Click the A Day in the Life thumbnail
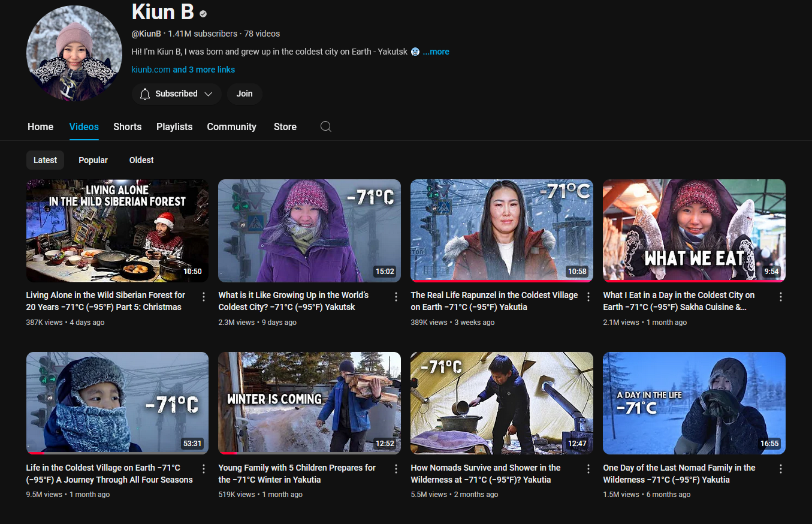Screen dimensions: 812x524 coord(695,403)
